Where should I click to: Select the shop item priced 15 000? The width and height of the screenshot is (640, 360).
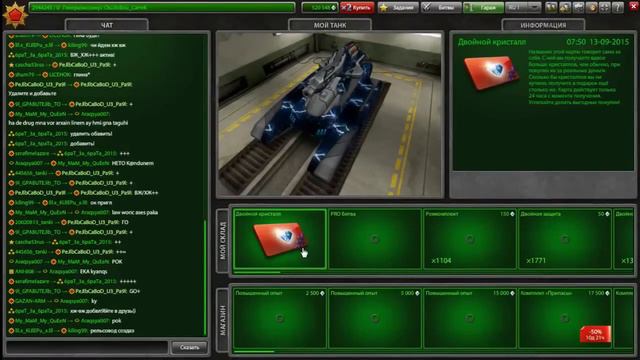[x=469, y=318]
